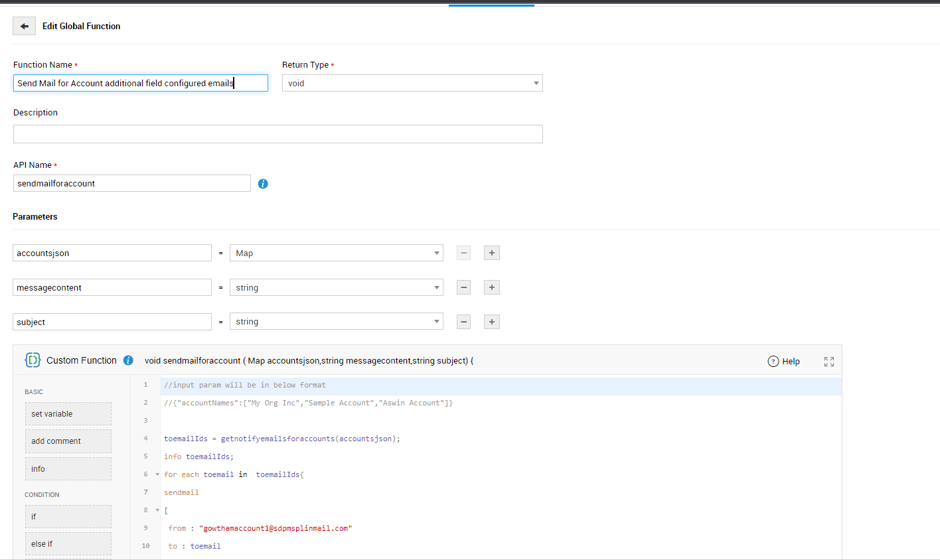Image resolution: width=940 pixels, height=560 pixels.
Task: Collapse the bracket block on line 8
Action: [157, 510]
